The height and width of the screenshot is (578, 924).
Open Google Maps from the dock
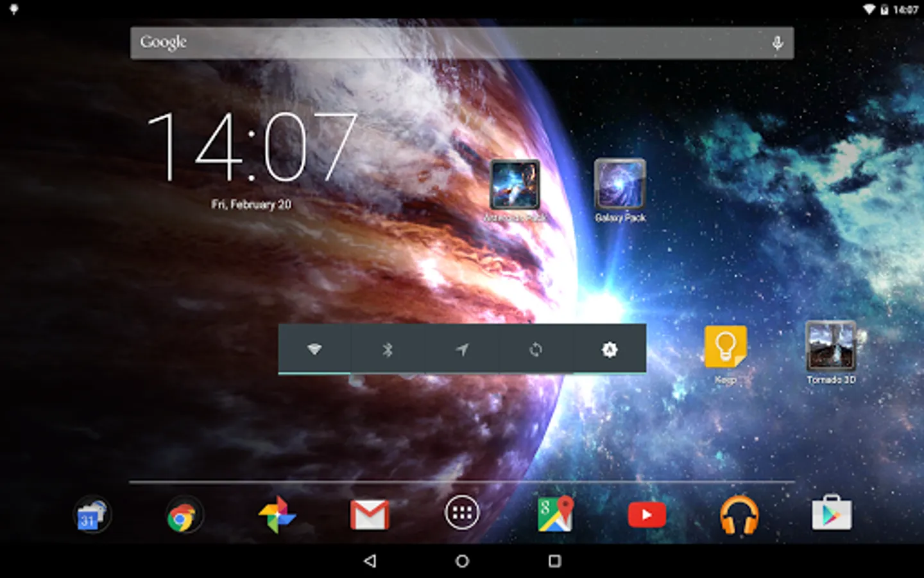555,514
